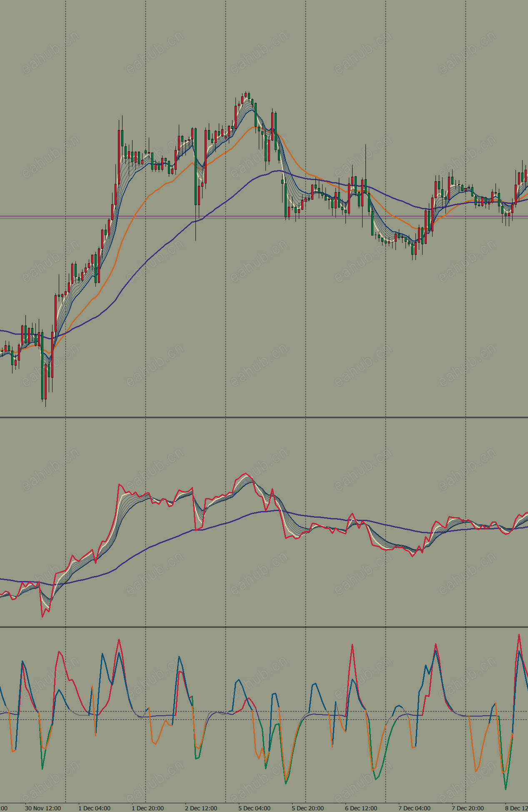Select the purple horizontal price line on main chart
Image resolution: width=528 pixels, height=812 pixels.
point(264,217)
